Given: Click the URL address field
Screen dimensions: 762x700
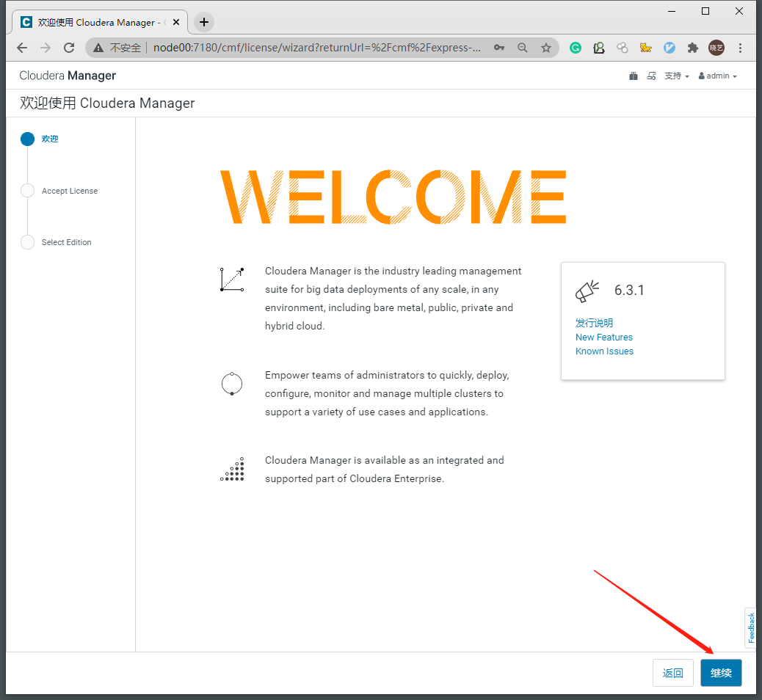Looking at the screenshot, I should 317,48.
